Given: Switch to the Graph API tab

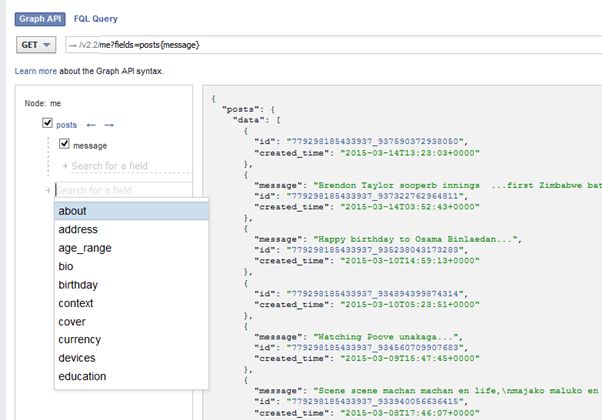Looking at the screenshot, I should pos(37,16).
